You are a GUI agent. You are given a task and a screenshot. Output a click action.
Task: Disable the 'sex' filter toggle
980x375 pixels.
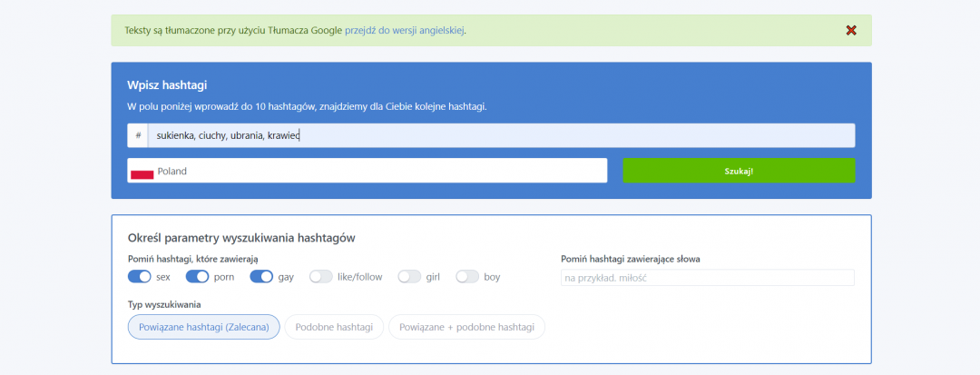pyautogui.click(x=140, y=277)
